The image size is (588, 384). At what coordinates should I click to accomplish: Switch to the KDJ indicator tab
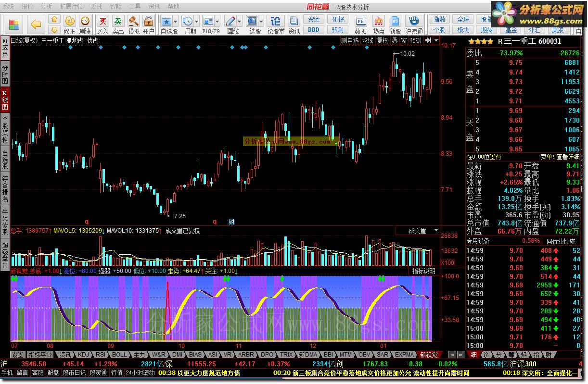84,355
